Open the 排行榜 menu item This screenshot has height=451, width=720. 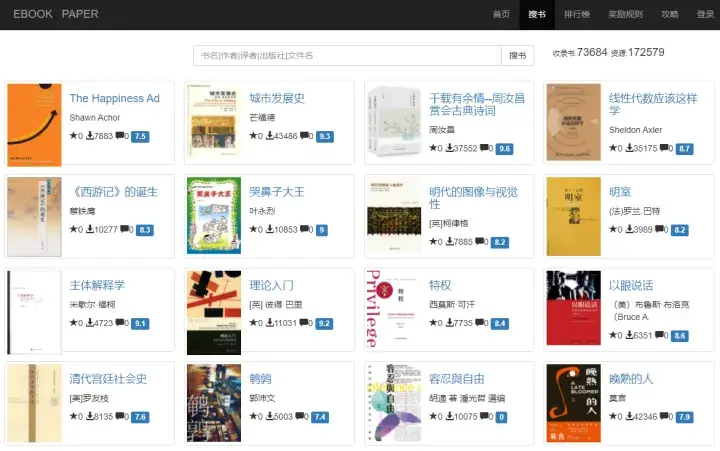pyautogui.click(x=577, y=14)
